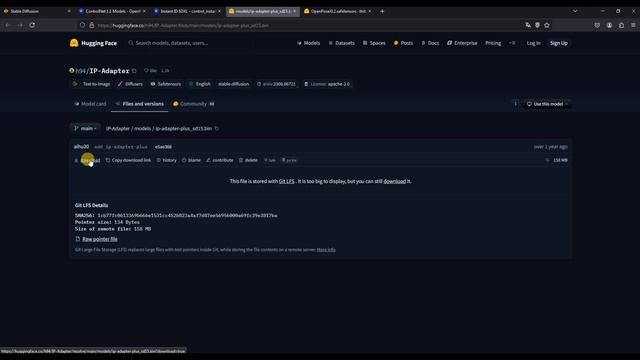640x360 pixels.
Task: Switch to the Instant ID SDXL browser tab
Action: (x=187, y=11)
